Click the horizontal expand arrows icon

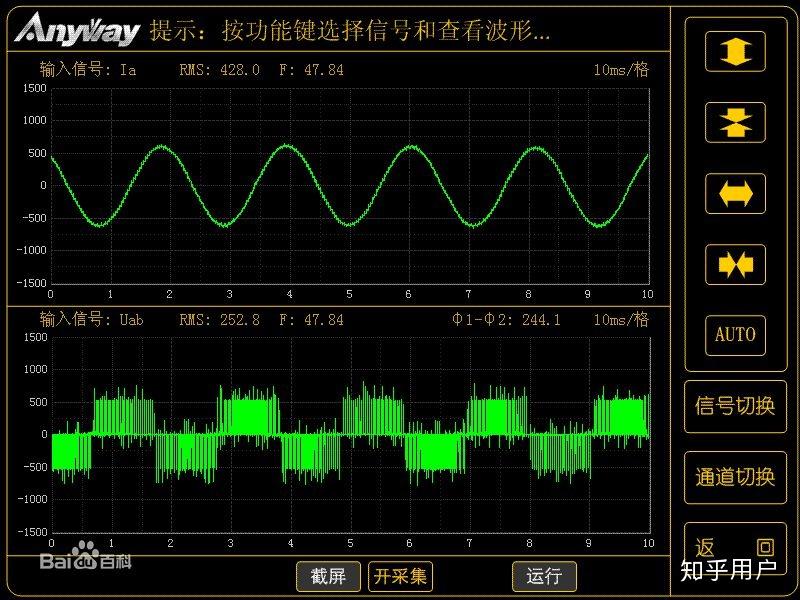(735, 193)
